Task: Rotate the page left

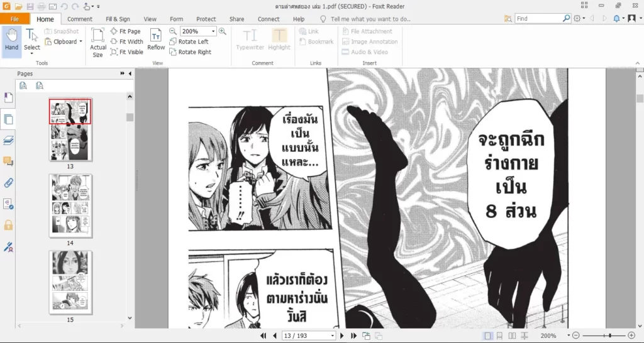Action: 189,41
